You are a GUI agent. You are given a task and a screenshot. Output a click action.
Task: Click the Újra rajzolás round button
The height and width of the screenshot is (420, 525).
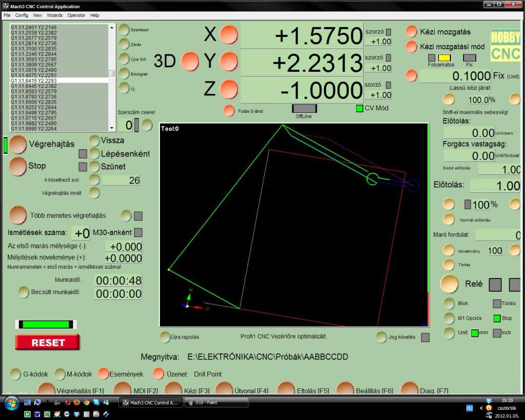pos(165,336)
